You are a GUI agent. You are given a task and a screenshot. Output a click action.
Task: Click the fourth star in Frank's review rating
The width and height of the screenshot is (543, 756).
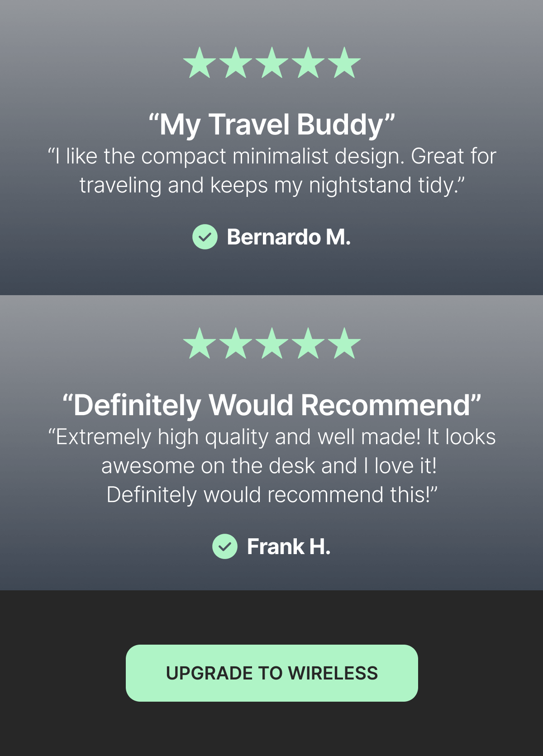(x=308, y=344)
